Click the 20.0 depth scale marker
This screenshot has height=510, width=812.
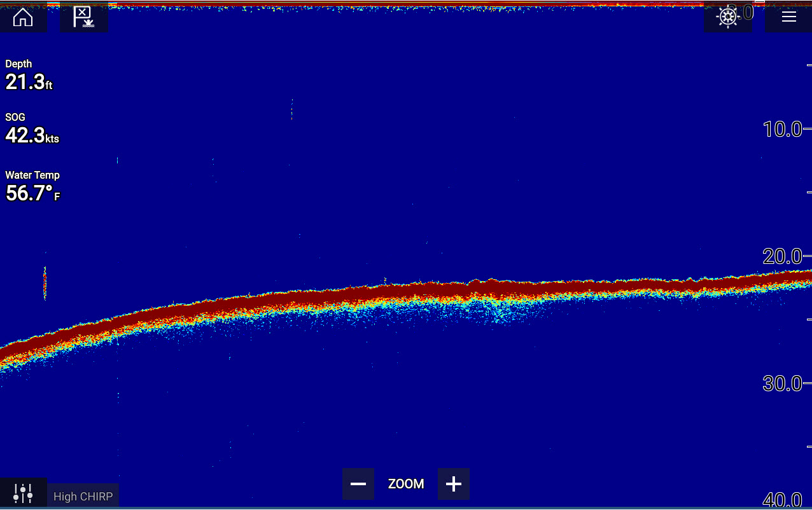click(x=782, y=256)
